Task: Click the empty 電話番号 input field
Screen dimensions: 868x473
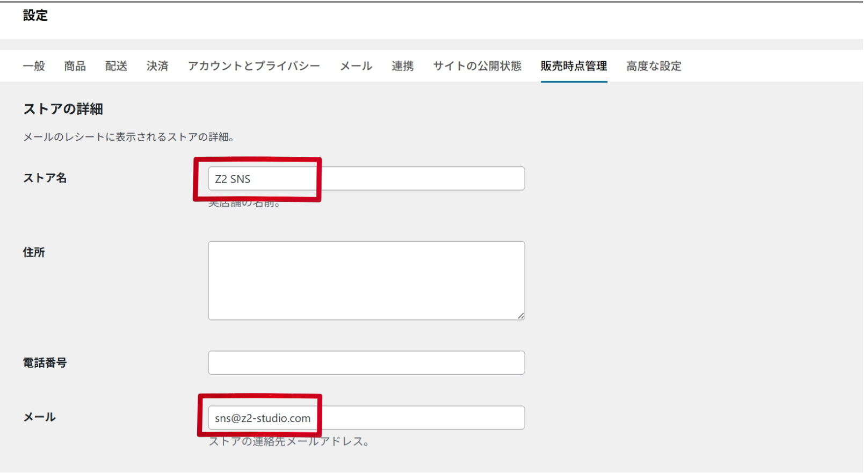Action: [366, 363]
